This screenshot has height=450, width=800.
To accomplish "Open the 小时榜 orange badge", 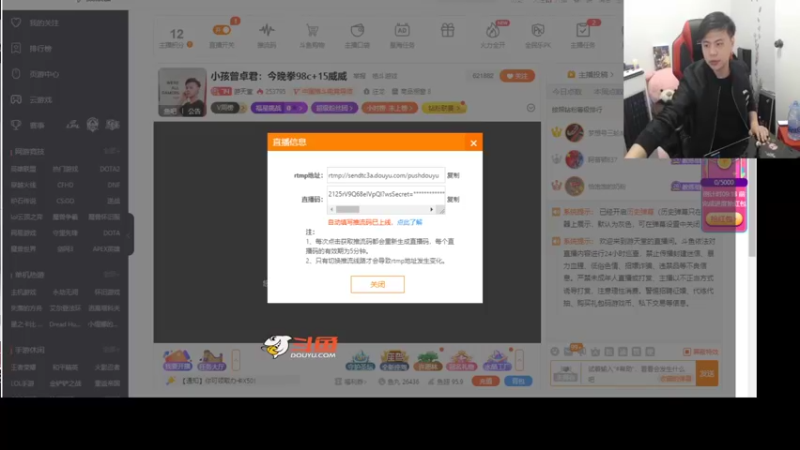I will (389, 108).
